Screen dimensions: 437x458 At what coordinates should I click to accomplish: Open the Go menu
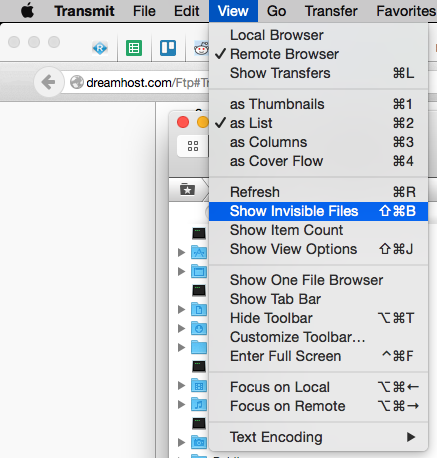(x=276, y=11)
